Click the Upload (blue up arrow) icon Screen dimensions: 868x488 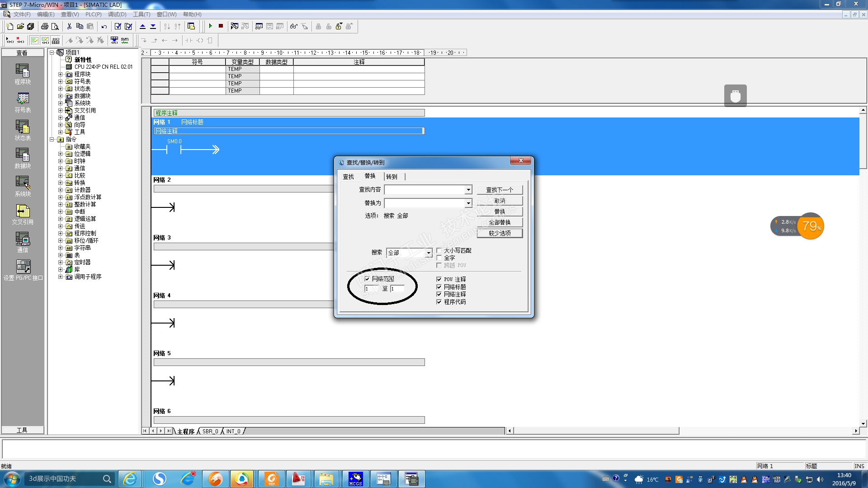(x=142, y=26)
